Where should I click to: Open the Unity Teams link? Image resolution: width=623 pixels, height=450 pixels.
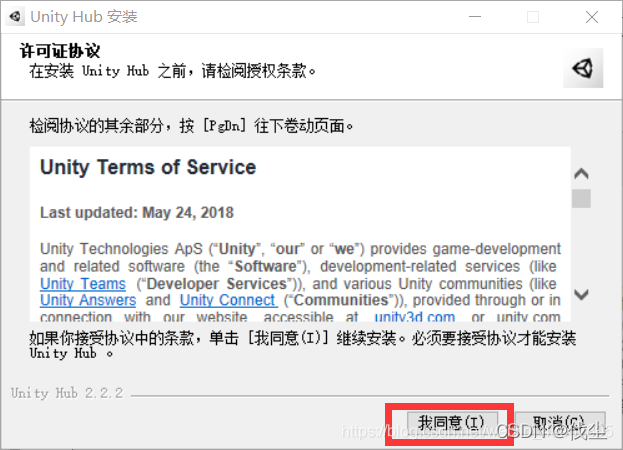(83, 284)
